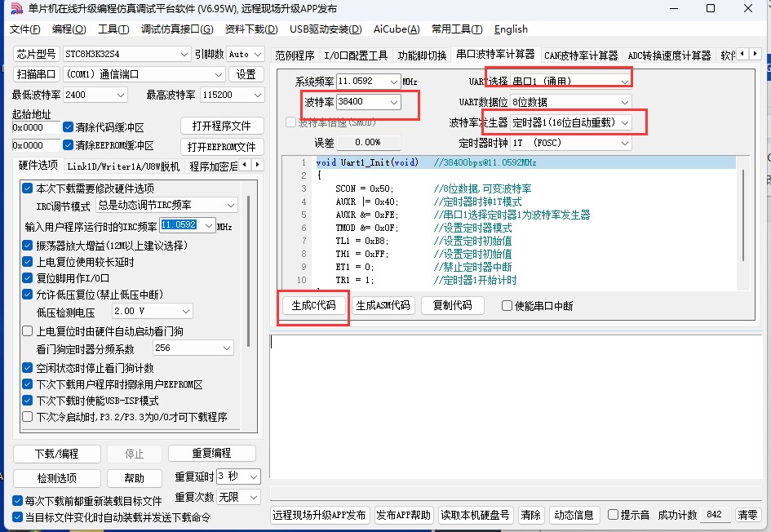This screenshot has width=771, height=532.
Task: Toggle clear EEPROM buffer checkbox
Action: pyautogui.click(x=68, y=145)
